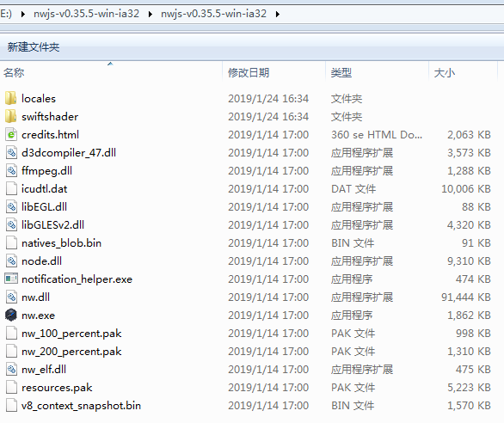This screenshot has width=504, height=423.
Task: Select the nw_200_percent.pak file icon
Action: point(11,351)
